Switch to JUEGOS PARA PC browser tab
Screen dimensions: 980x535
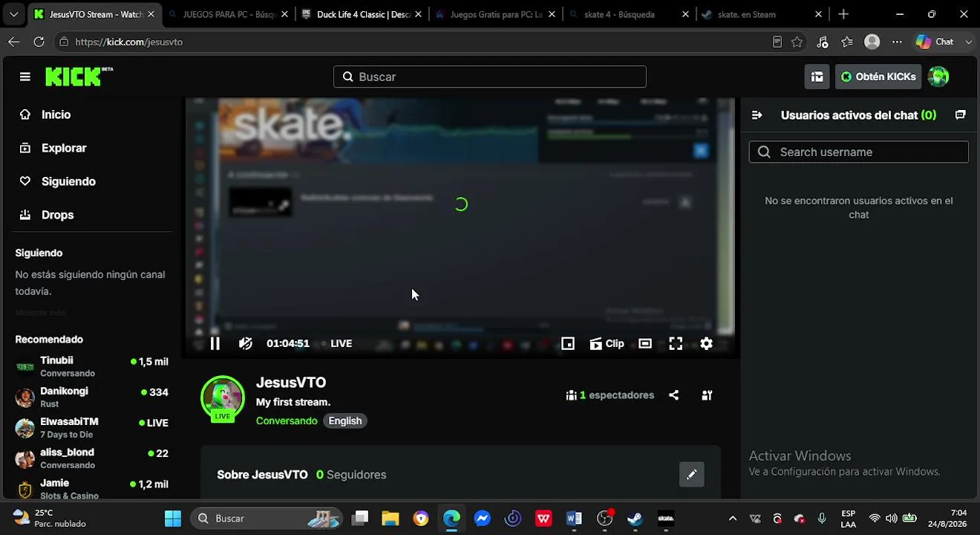[x=228, y=14]
